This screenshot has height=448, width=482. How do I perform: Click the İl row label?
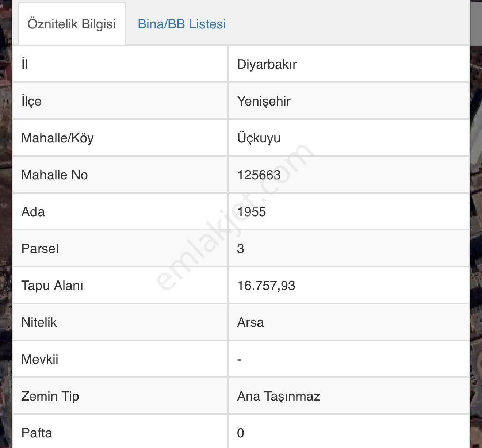24,64
